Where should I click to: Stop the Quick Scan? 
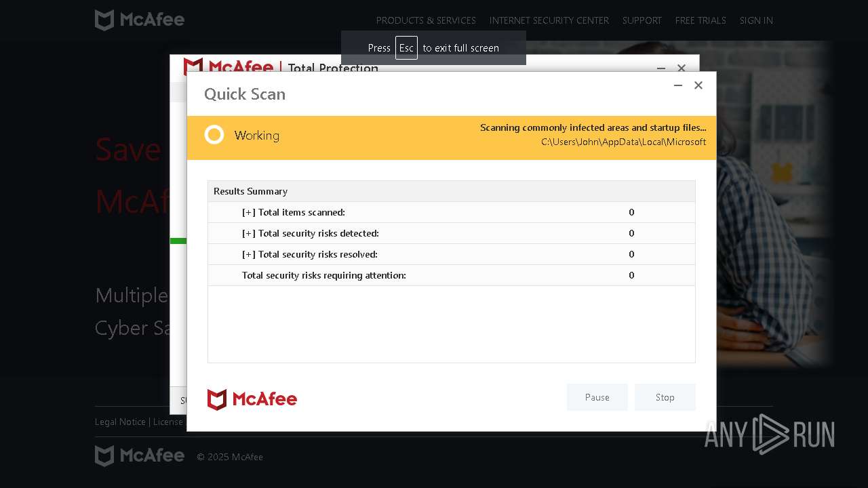tap(665, 397)
